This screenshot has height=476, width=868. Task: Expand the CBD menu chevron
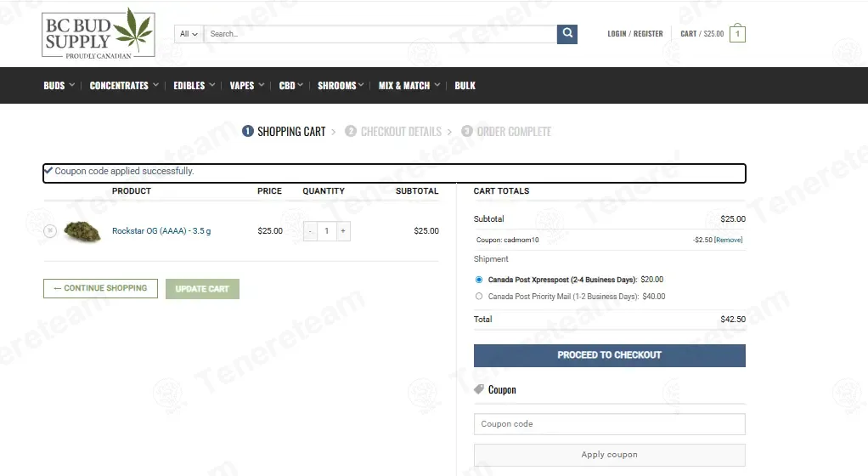point(300,85)
